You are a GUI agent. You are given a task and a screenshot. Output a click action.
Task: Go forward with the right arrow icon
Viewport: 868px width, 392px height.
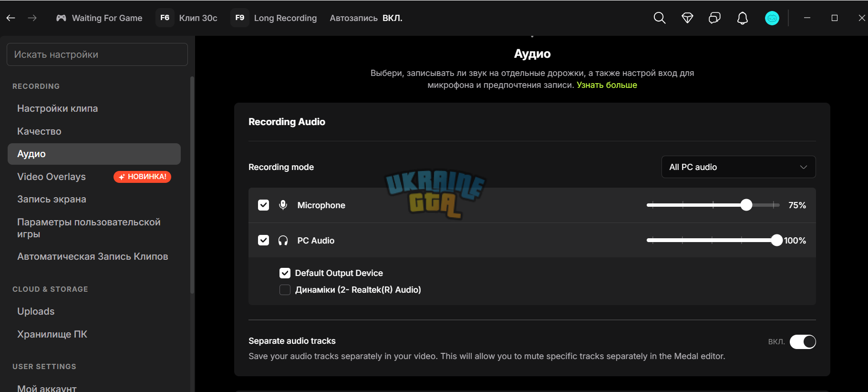(32, 18)
